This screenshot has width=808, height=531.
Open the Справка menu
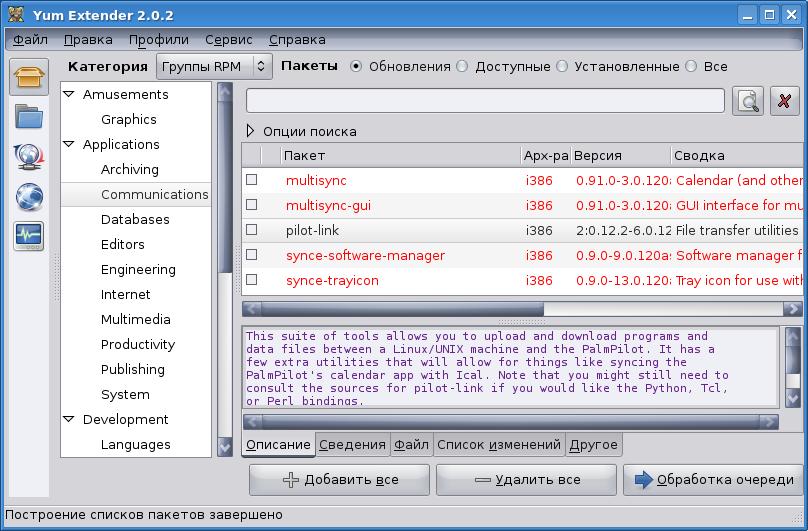tap(297, 40)
